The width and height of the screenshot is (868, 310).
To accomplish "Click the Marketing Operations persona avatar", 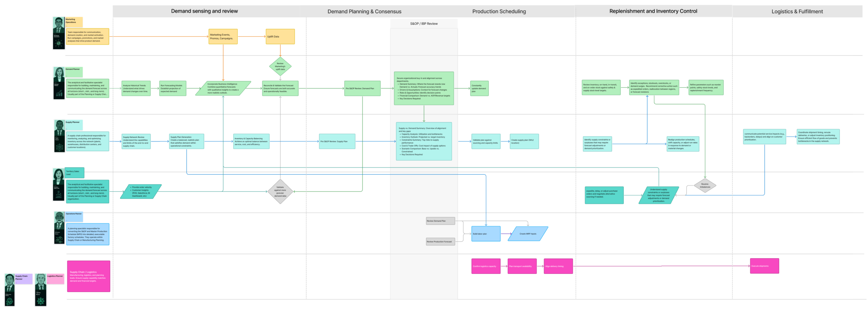I will tap(59, 33).
